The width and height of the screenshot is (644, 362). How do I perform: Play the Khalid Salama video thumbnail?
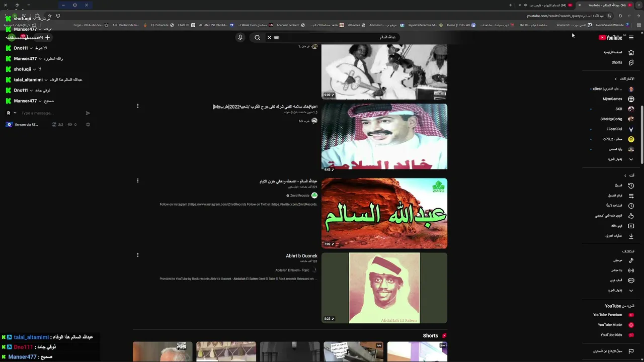pos(384,137)
